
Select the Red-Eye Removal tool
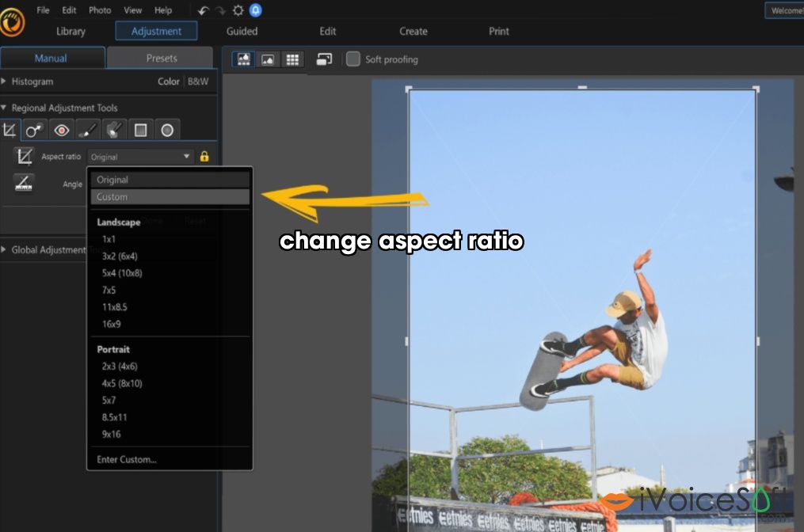pyautogui.click(x=62, y=130)
